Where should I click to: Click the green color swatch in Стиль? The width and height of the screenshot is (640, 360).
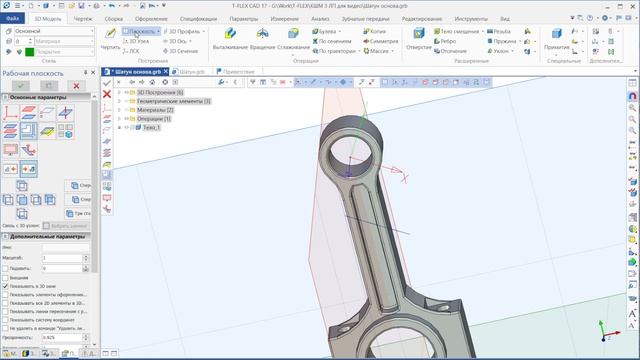tap(29, 52)
